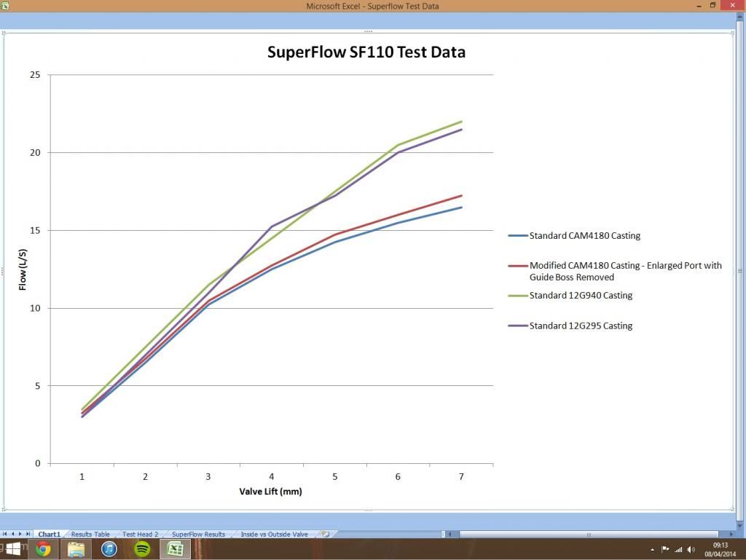Image resolution: width=746 pixels, height=560 pixels.
Task: Open the Test Head 2 sheet tab
Action: (x=140, y=534)
